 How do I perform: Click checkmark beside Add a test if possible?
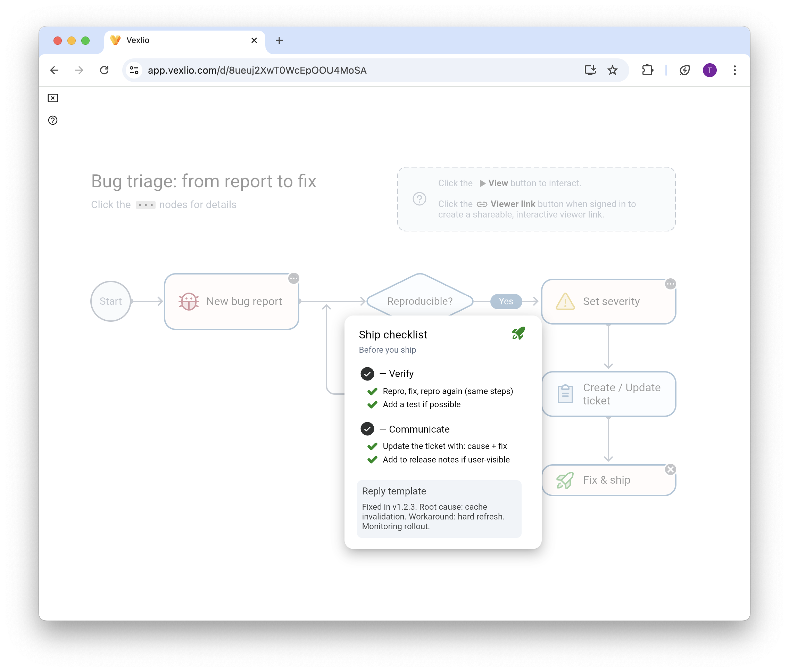coord(372,404)
